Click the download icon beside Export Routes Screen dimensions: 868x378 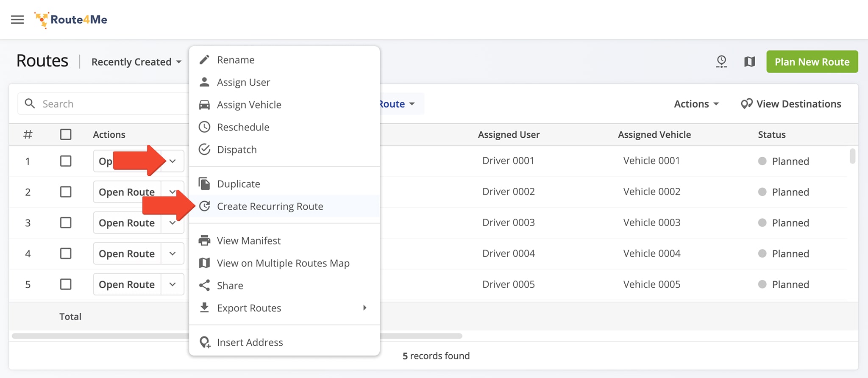tap(204, 308)
